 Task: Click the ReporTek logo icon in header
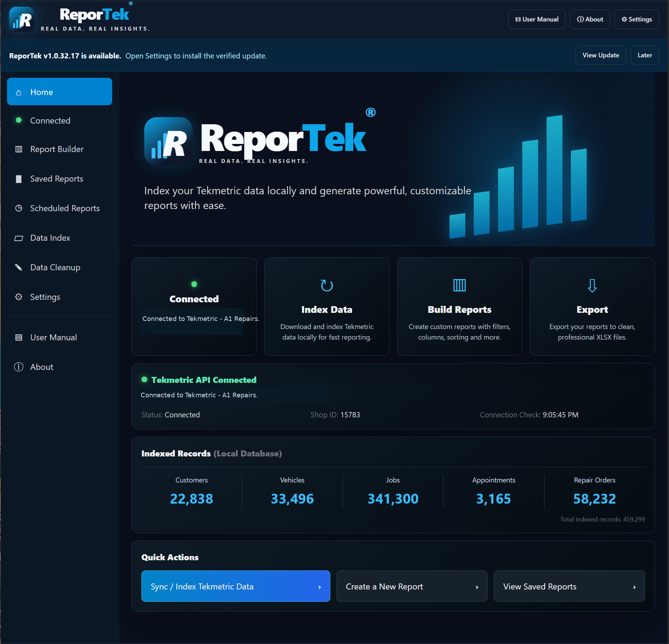click(x=22, y=19)
